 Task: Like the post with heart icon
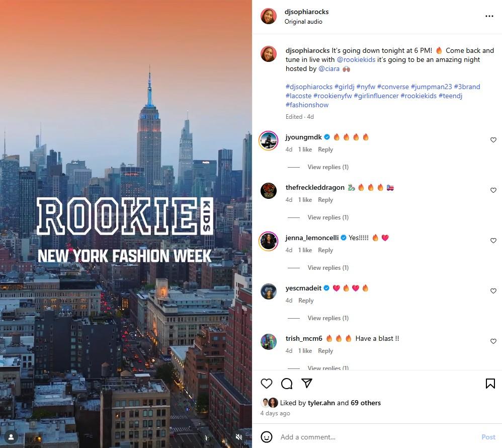click(x=267, y=384)
